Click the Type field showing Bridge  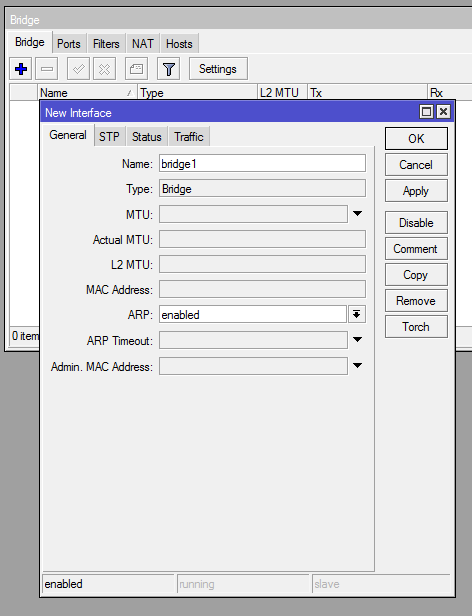point(262,189)
